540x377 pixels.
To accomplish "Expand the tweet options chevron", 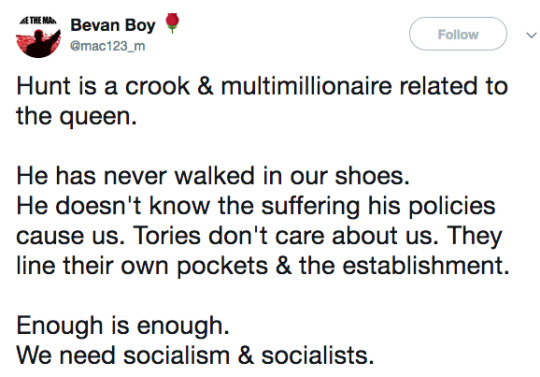I will click(531, 35).
